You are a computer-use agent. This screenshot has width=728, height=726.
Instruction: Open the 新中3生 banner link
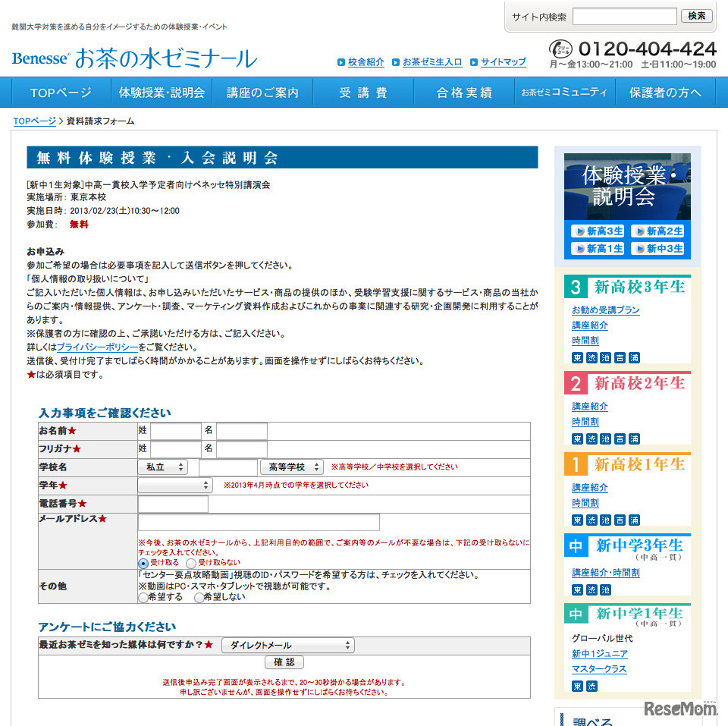tap(658, 248)
